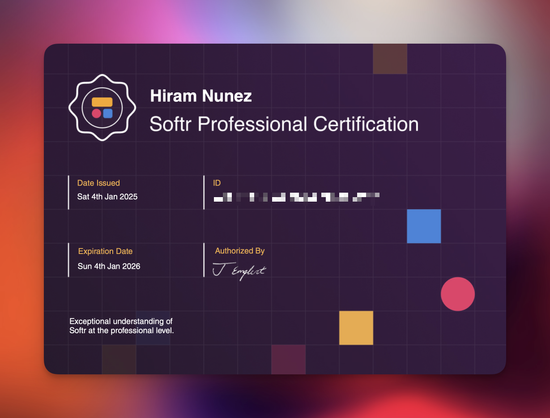Click the brown square at the card top
550x418 pixels.
pos(390,59)
